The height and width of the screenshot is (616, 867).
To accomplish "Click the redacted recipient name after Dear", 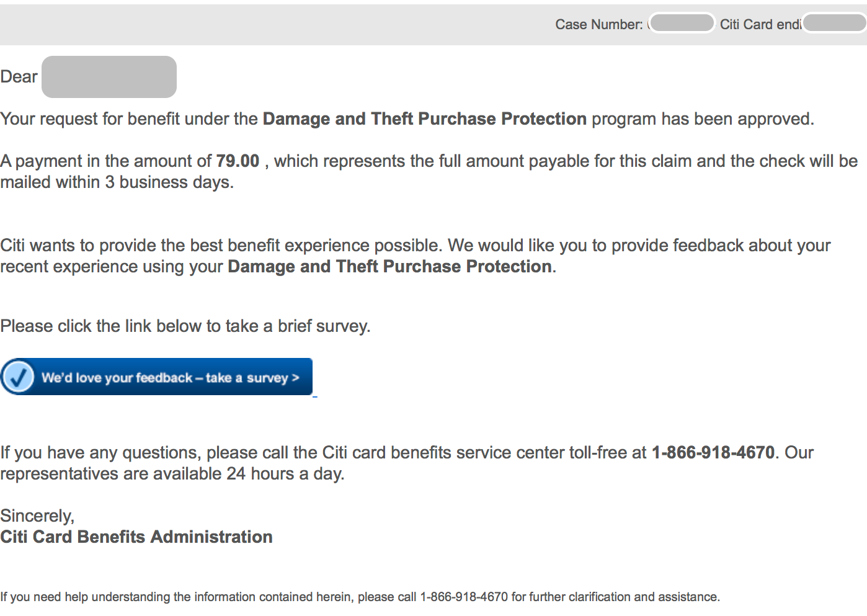I will [109, 76].
